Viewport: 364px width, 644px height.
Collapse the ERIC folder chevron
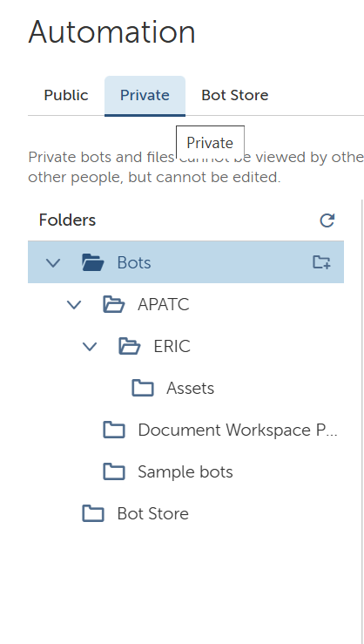(90, 346)
